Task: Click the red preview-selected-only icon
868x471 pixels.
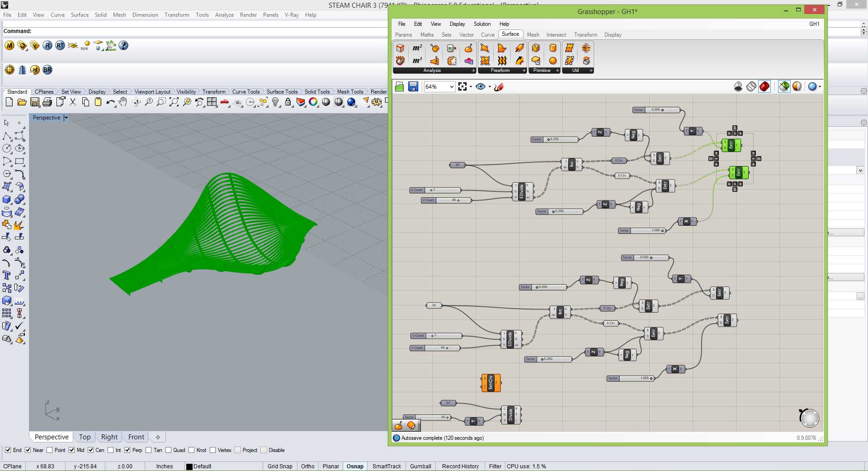Action: [764, 86]
